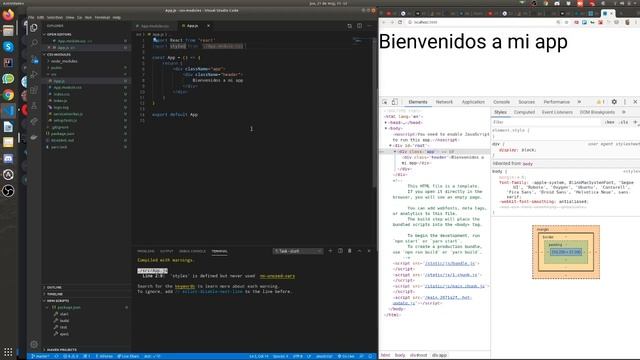Click split editor icon in VS Code tab bar

pos(359,26)
